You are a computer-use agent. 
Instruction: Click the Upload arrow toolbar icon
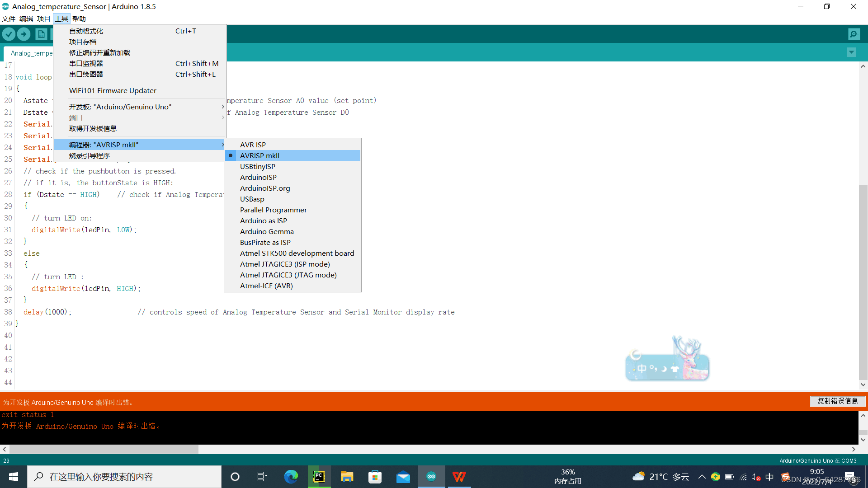(24, 34)
